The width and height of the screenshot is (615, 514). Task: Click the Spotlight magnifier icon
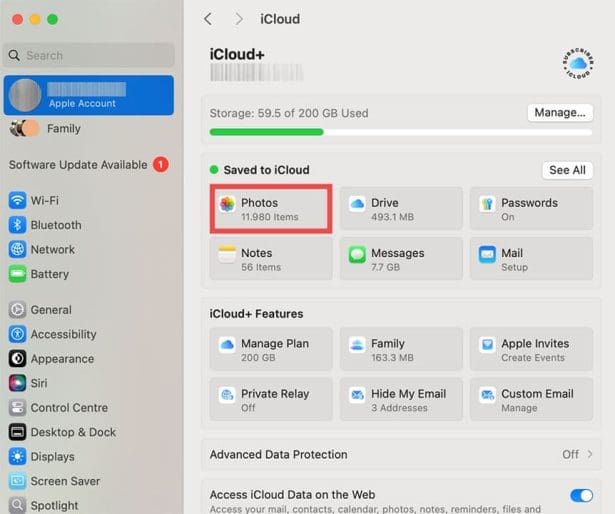click(17, 505)
